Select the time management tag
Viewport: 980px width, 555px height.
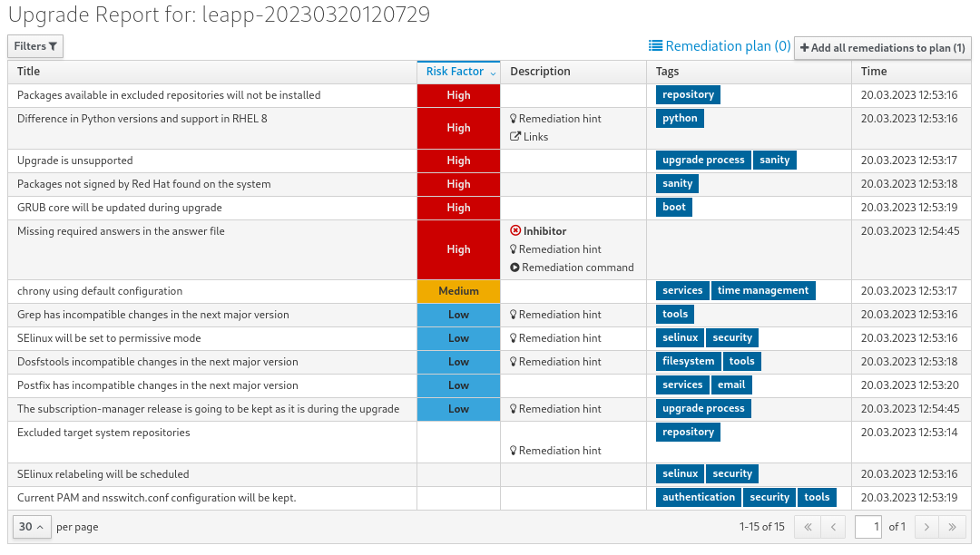point(763,290)
